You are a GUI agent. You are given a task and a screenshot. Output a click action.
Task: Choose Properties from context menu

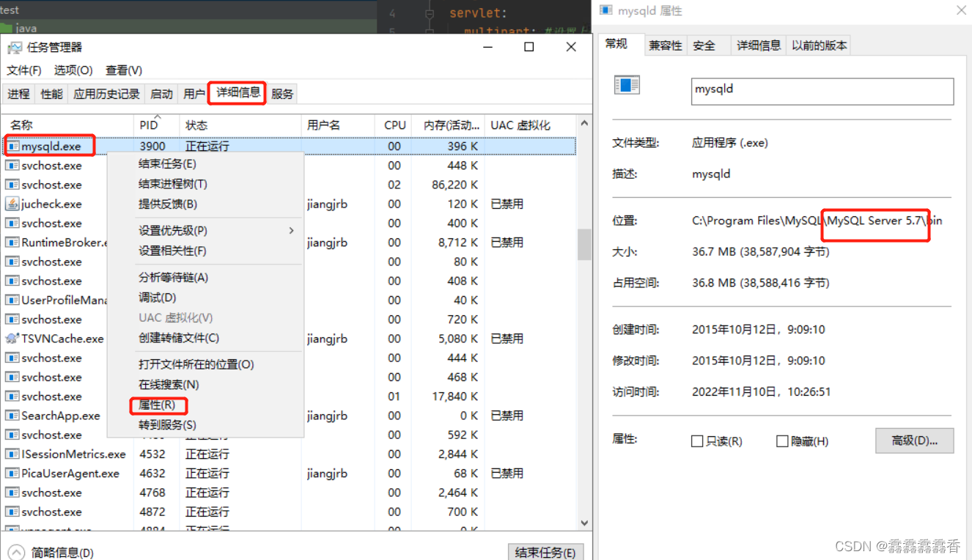[205, 405]
